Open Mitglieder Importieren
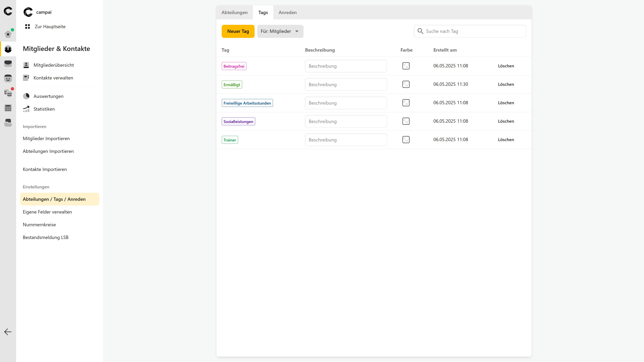Viewport: 644px width, 362px height. click(x=46, y=138)
